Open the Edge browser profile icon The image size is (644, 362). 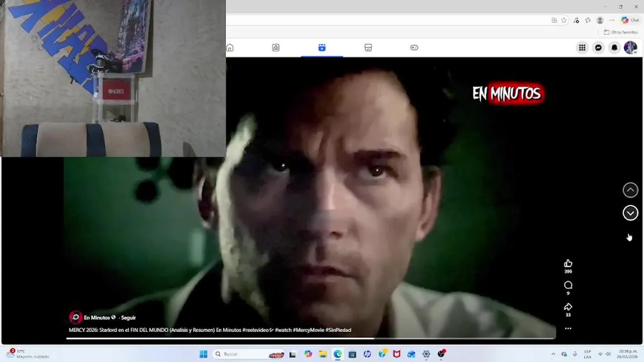(x=600, y=21)
